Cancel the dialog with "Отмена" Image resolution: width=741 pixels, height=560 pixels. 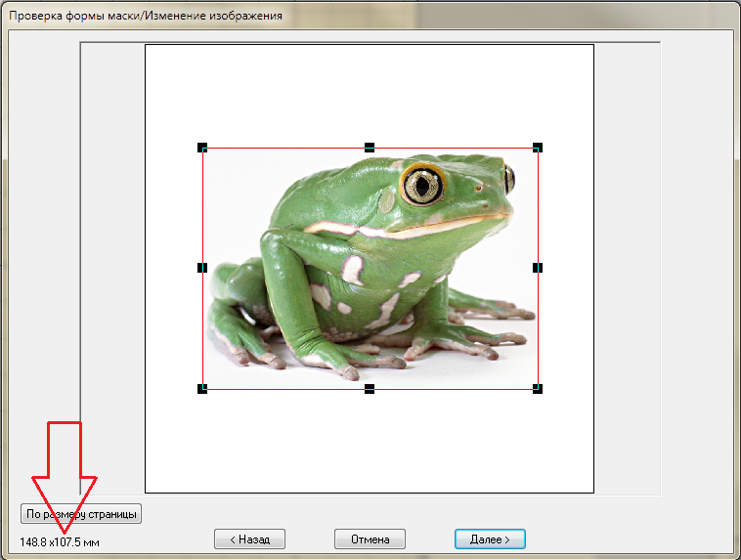pyautogui.click(x=370, y=538)
